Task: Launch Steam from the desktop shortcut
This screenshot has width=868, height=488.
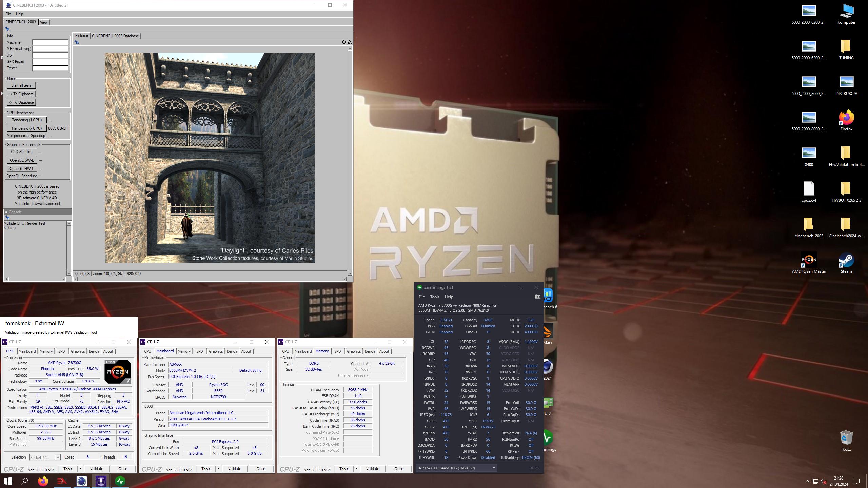Action: [846, 263]
